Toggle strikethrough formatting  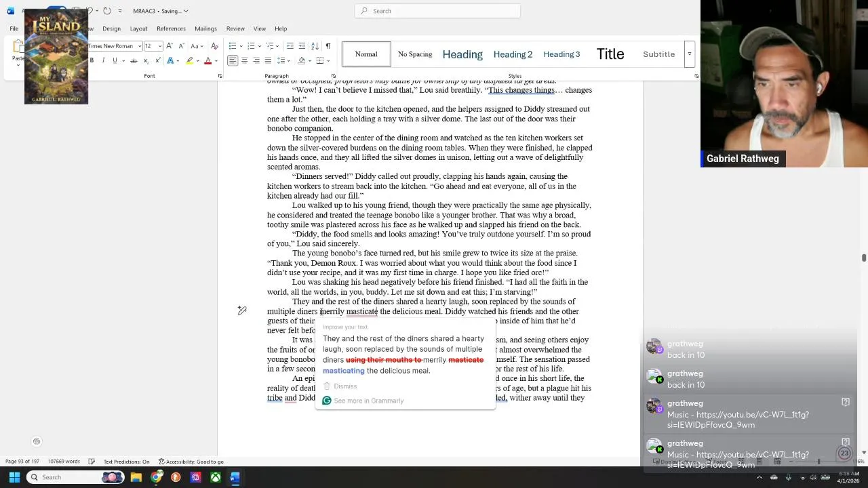134,60
